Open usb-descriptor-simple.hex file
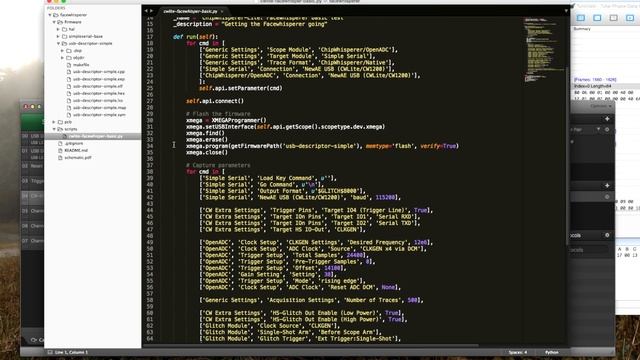Image resolution: width=640 pixels, height=360 pixels. coord(99,93)
